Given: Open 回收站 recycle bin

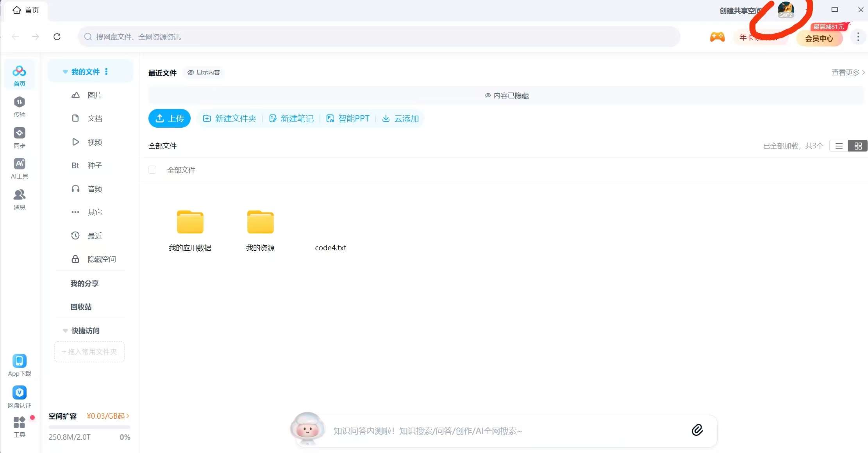Looking at the screenshot, I should tap(81, 307).
